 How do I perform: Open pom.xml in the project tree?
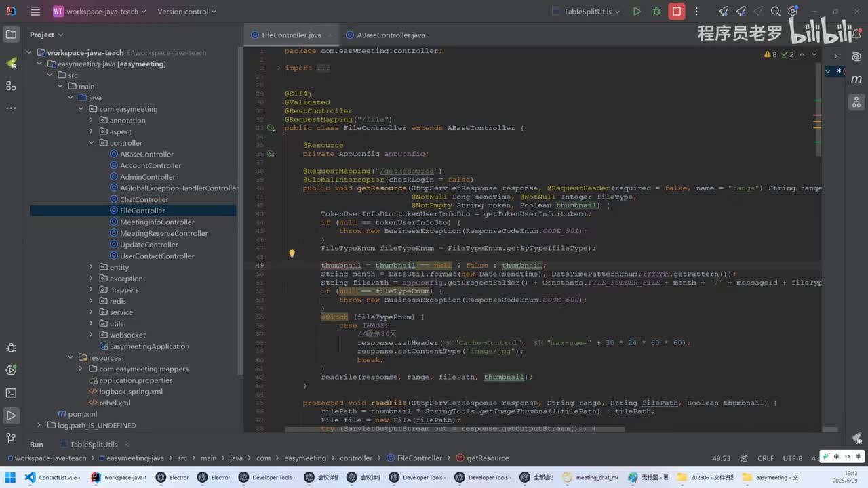(83, 414)
